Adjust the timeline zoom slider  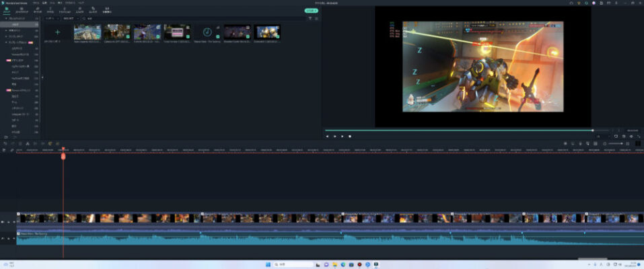(x=615, y=143)
